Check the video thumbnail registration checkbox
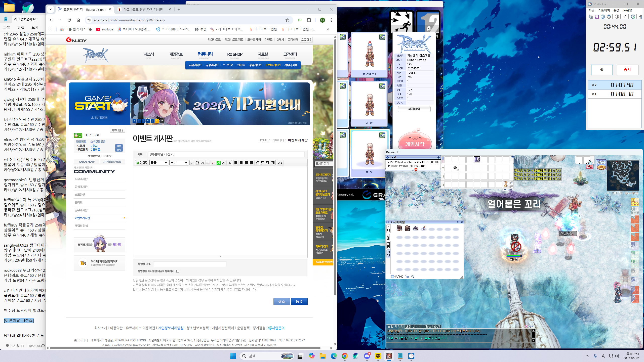The height and width of the screenshot is (362, 644). [178, 271]
